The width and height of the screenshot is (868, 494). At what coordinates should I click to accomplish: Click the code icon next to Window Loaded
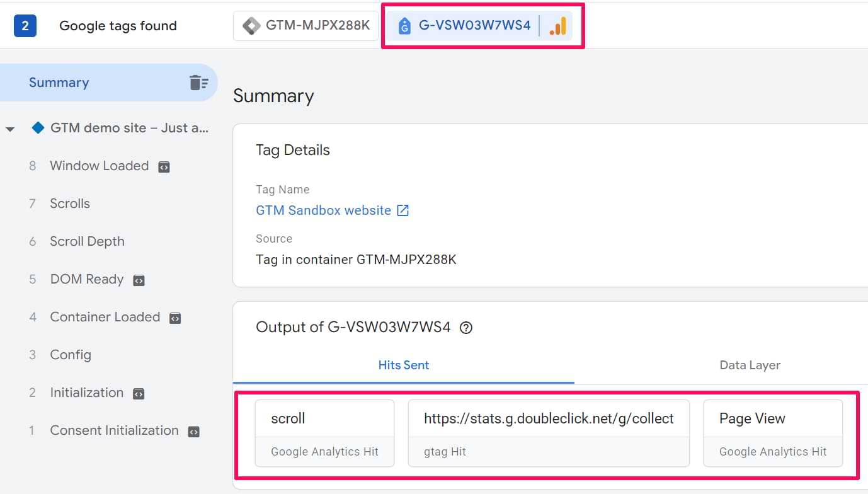(164, 167)
